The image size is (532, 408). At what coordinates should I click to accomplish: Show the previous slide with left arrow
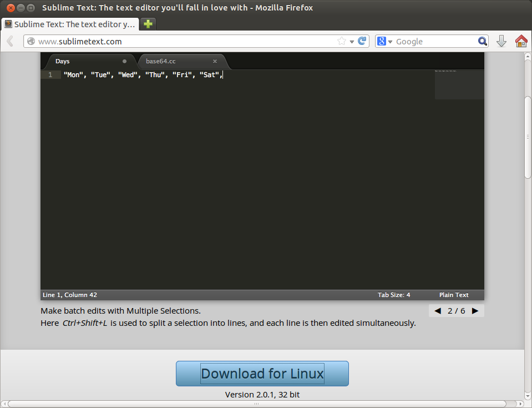[x=438, y=311]
